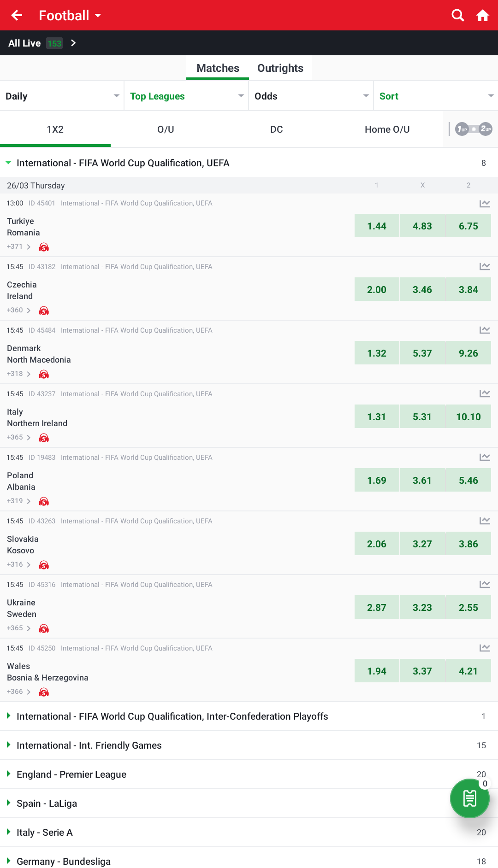This screenshot has width=498, height=868.
Task: Tap the back arrow in the header
Action: (x=17, y=15)
